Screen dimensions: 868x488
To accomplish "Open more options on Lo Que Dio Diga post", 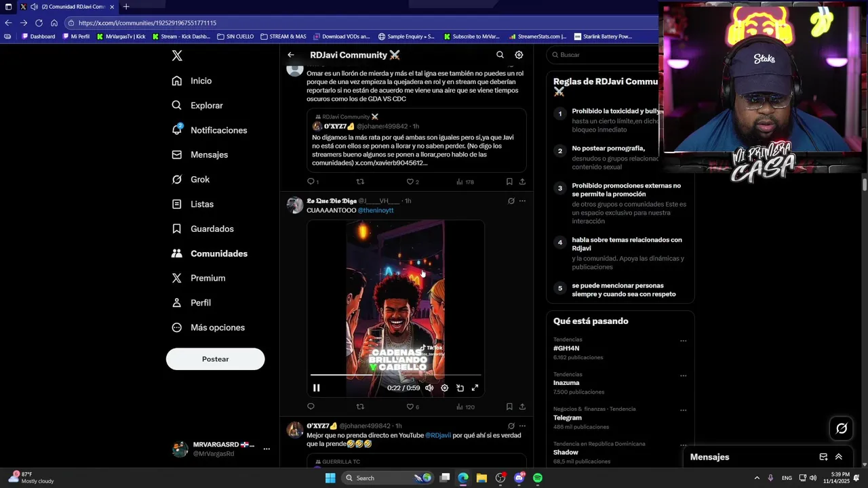I will pyautogui.click(x=522, y=201).
